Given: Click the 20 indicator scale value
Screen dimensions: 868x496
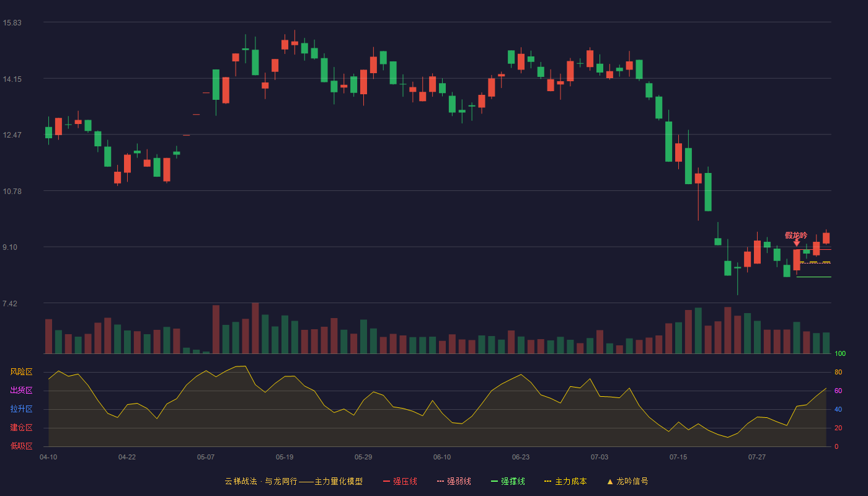Looking at the screenshot, I should click(838, 428).
